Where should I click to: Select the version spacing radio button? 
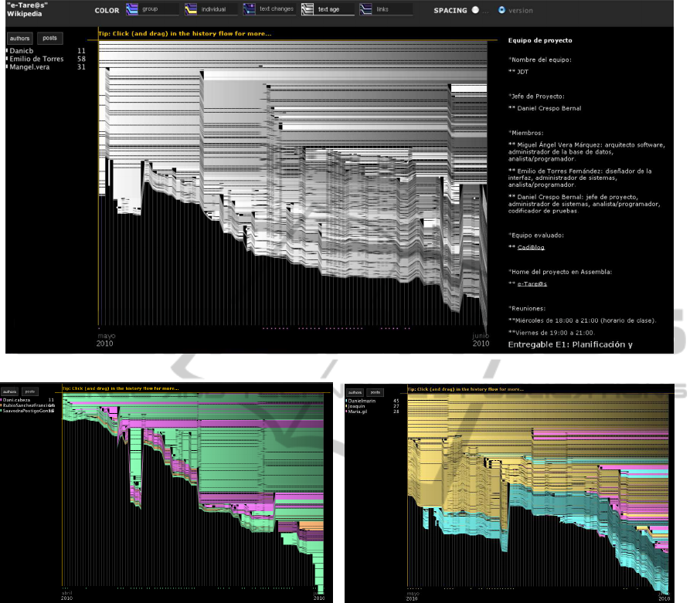502,11
